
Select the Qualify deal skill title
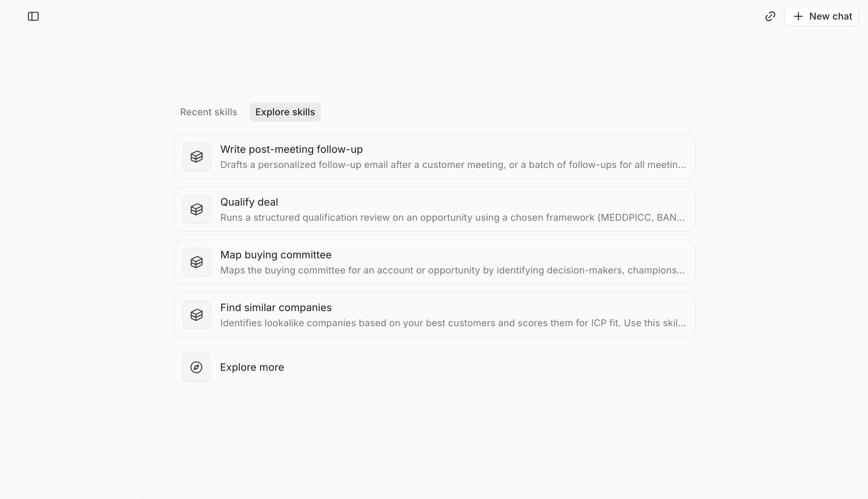tap(249, 202)
